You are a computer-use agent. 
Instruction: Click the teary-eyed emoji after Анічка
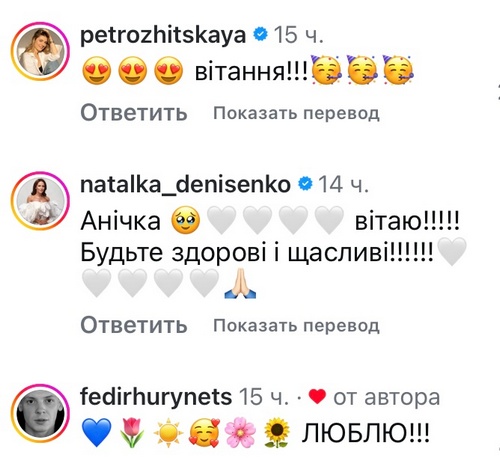[x=186, y=220]
